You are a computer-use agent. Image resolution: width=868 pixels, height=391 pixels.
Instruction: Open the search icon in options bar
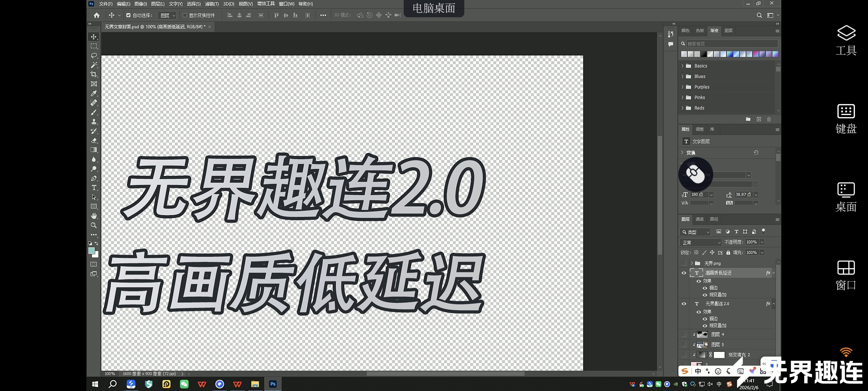[x=759, y=15]
